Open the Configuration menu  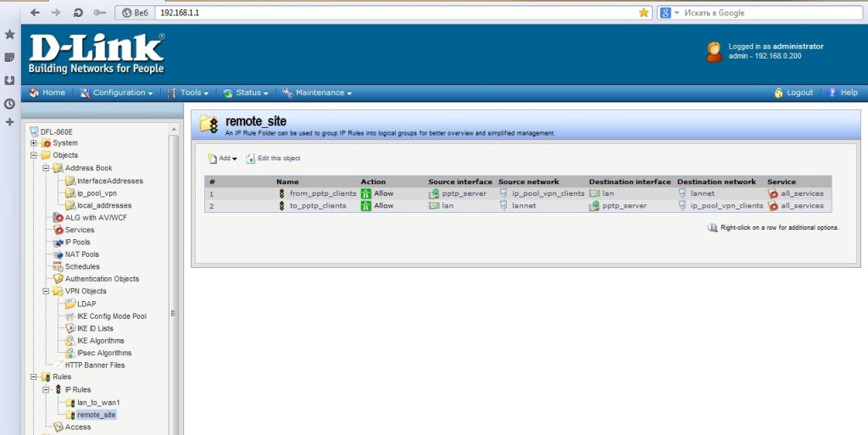pyautogui.click(x=116, y=92)
